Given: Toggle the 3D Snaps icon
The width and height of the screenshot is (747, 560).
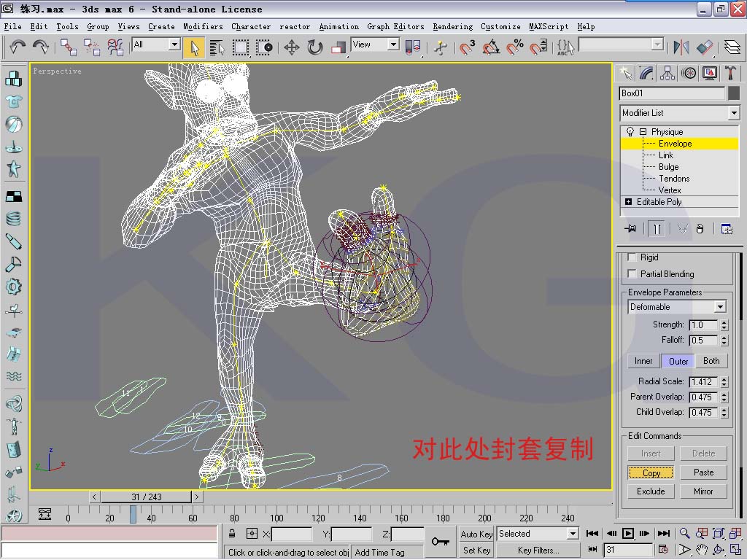Looking at the screenshot, I should [x=467, y=47].
